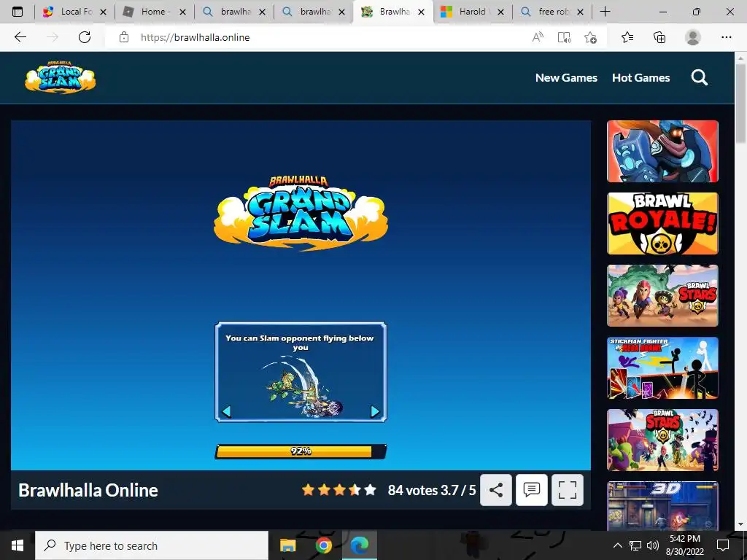The image size is (747, 560).
Task: Share the game with share button
Action: pyautogui.click(x=496, y=490)
